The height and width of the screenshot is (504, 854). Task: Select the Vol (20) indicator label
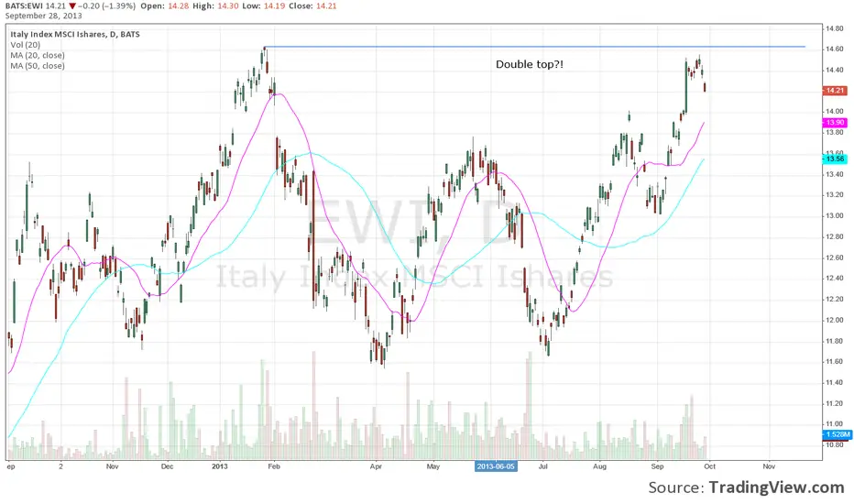pyautogui.click(x=25, y=45)
